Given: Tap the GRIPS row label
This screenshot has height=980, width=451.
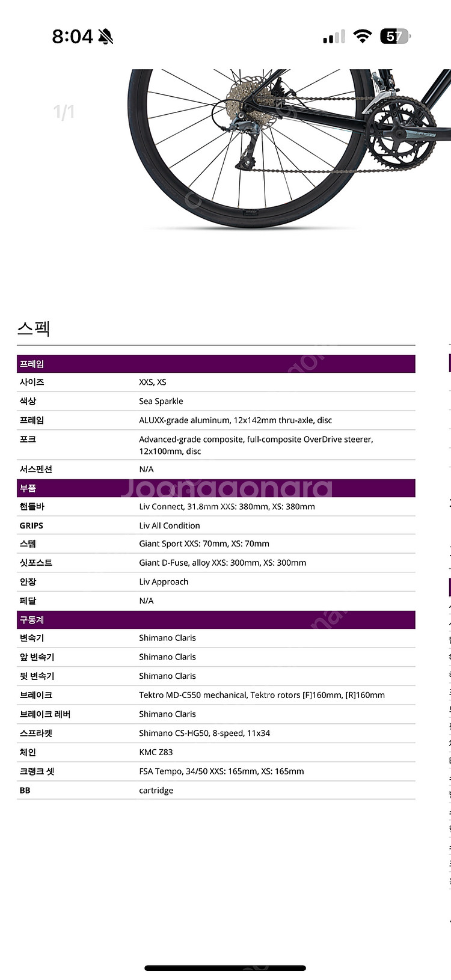Looking at the screenshot, I should click(31, 525).
